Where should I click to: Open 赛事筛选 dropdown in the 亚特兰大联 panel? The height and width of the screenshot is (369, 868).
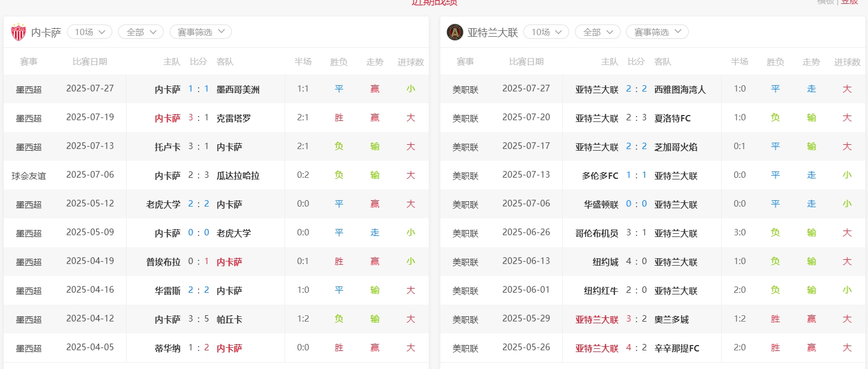[x=657, y=32]
